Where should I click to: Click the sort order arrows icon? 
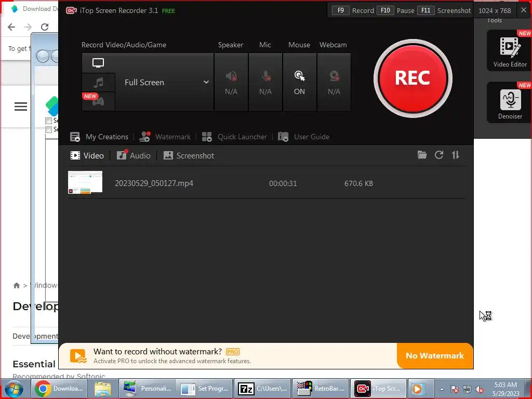[455, 155]
